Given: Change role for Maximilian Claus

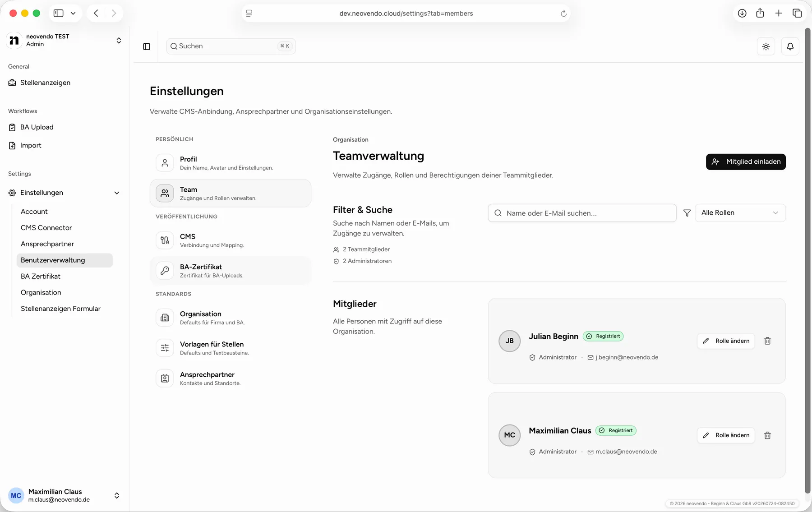Looking at the screenshot, I should [726, 435].
